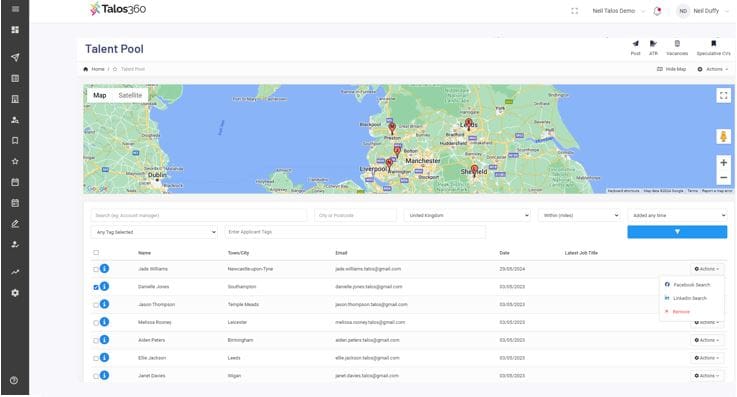The height and width of the screenshot is (397, 737).
Task: Open the settings gear in the sidebar
Action: point(15,293)
